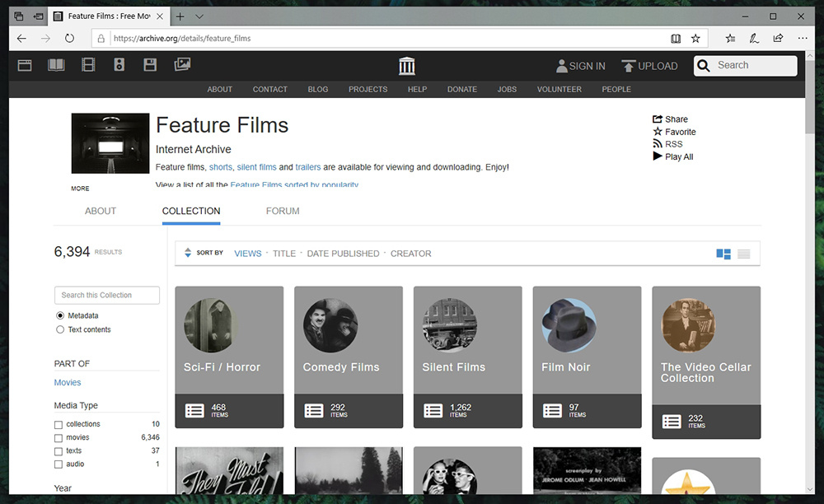Open the Video filmstrip icon in navbar
Image resolution: width=824 pixels, height=504 pixels.
click(88, 65)
